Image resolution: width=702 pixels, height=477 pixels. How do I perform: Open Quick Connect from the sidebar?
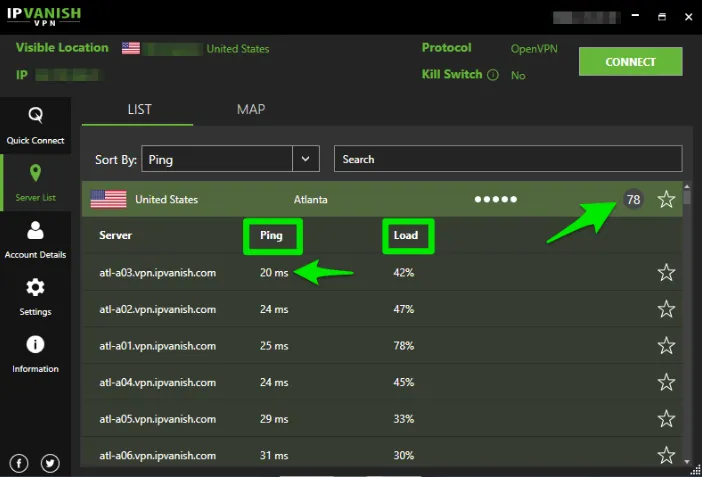(35, 124)
